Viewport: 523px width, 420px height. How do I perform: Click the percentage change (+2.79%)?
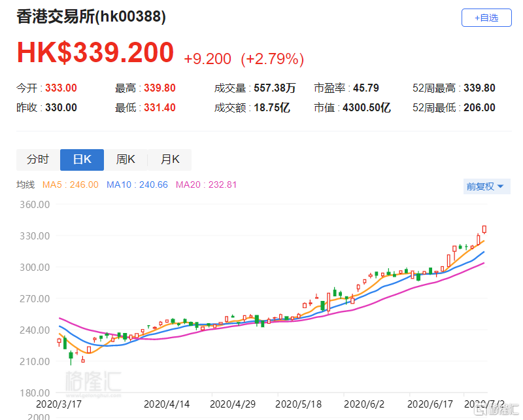click(272, 59)
